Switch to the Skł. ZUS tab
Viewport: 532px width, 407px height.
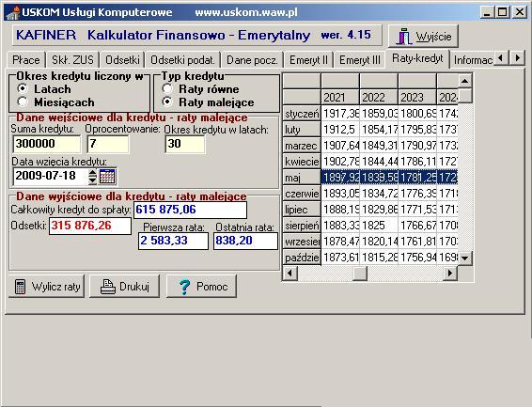[72, 60]
